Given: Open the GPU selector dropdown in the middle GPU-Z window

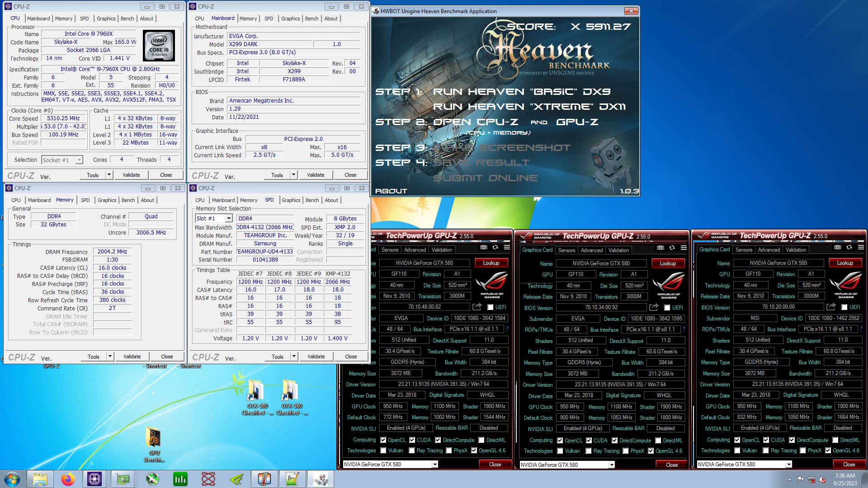Looking at the screenshot, I should 612,465.
